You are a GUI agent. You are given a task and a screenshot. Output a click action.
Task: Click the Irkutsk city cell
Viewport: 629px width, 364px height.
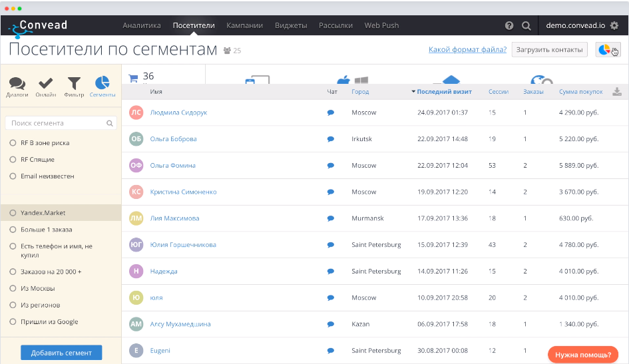[361, 139]
